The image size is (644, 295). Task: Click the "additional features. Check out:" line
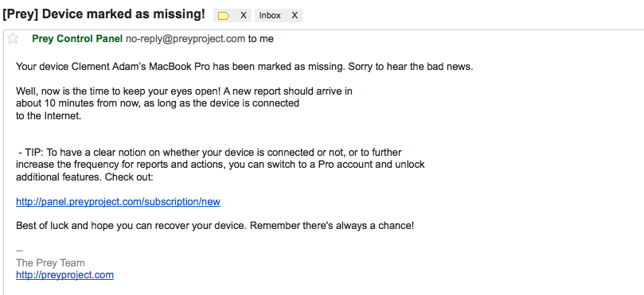84,177
